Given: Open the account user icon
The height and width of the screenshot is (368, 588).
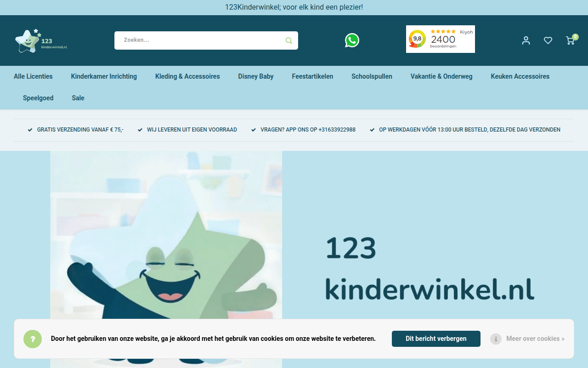Looking at the screenshot, I should click(526, 40).
